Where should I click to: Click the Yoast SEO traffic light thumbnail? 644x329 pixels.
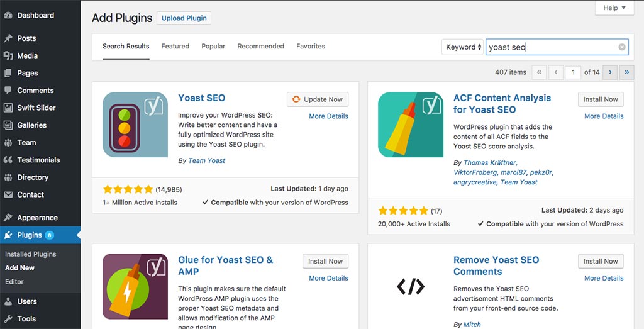[135, 125]
